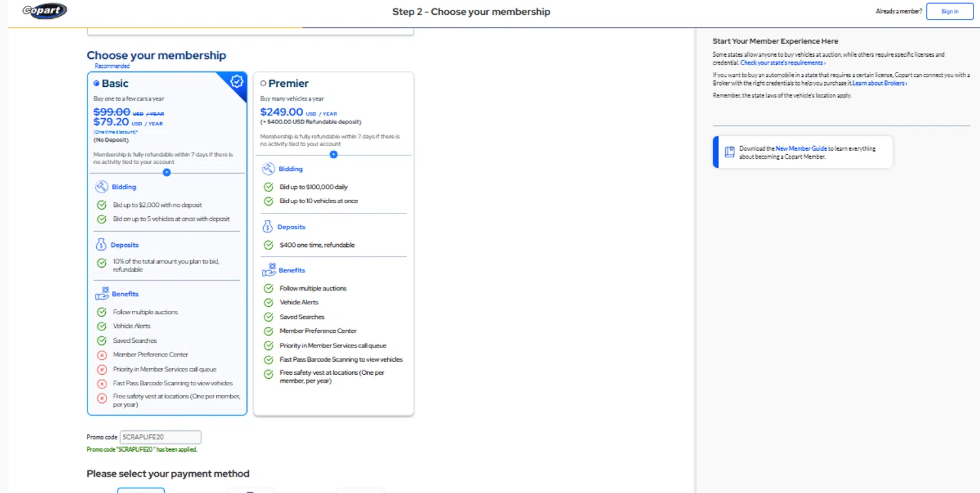Click the Sign in button
The width and height of the screenshot is (980, 493).
coord(950,12)
